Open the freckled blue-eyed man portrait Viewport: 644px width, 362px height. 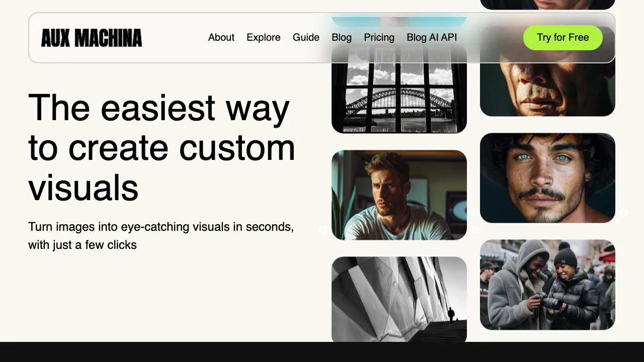tap(547, 177)
